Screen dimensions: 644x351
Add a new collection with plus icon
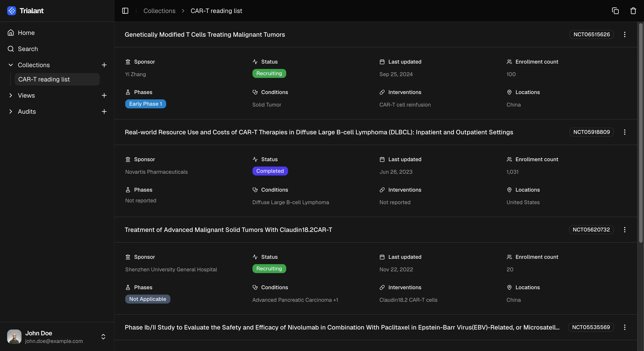(104, 65)
